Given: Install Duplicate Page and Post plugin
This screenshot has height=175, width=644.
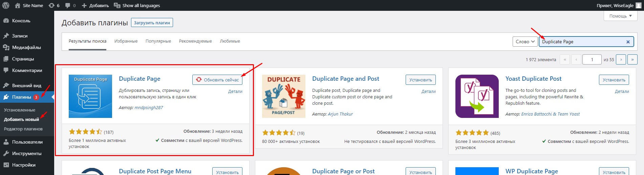Looking at the screenshot, I should [x=421, y=80].
